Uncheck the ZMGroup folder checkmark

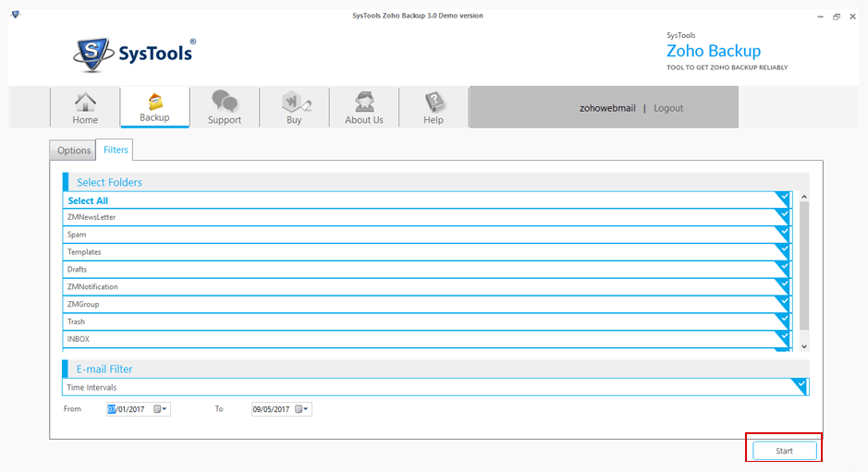click(x=782, y=303)
